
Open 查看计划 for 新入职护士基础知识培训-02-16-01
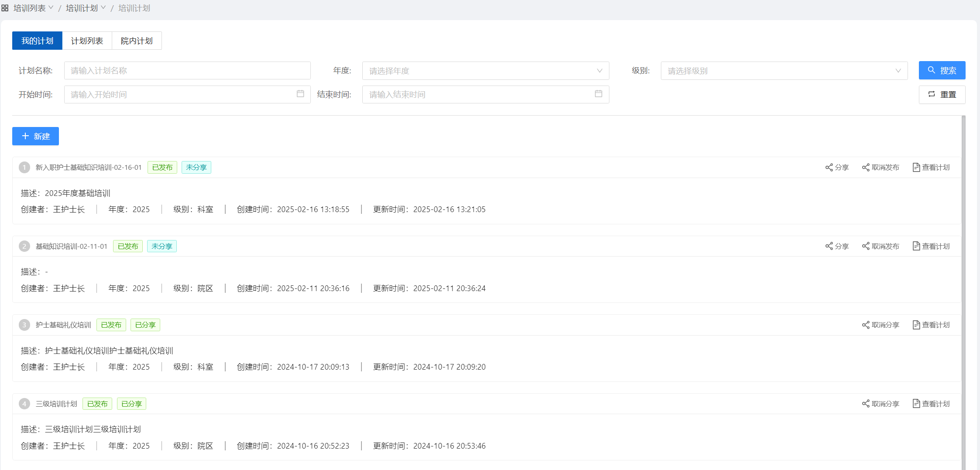point(931,168)
